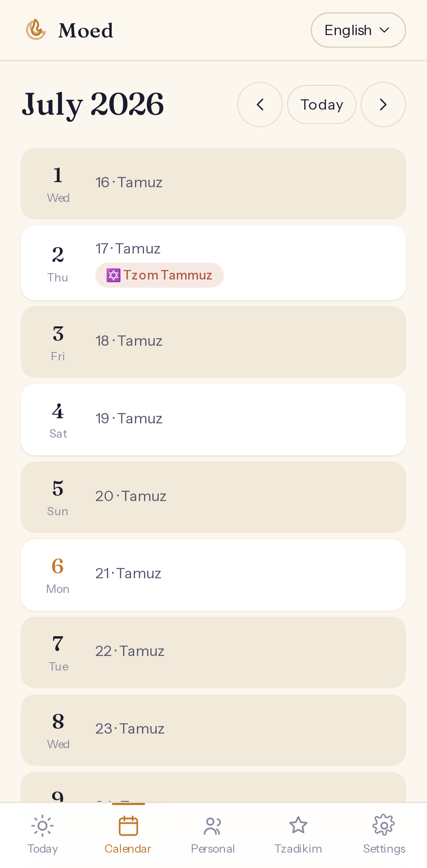This screenshot has width=427, height=868.
Task: Open the English language dropdown
Action: pos(358,30)
